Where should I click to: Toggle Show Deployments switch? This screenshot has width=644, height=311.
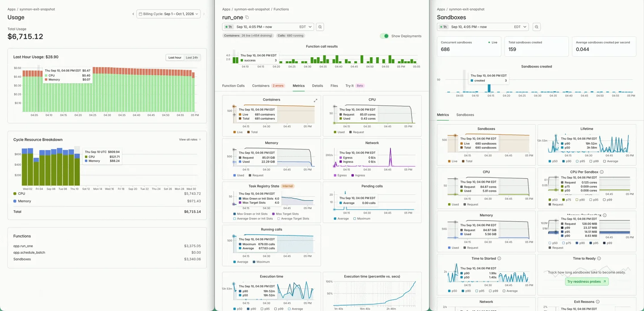pos(384,36)
